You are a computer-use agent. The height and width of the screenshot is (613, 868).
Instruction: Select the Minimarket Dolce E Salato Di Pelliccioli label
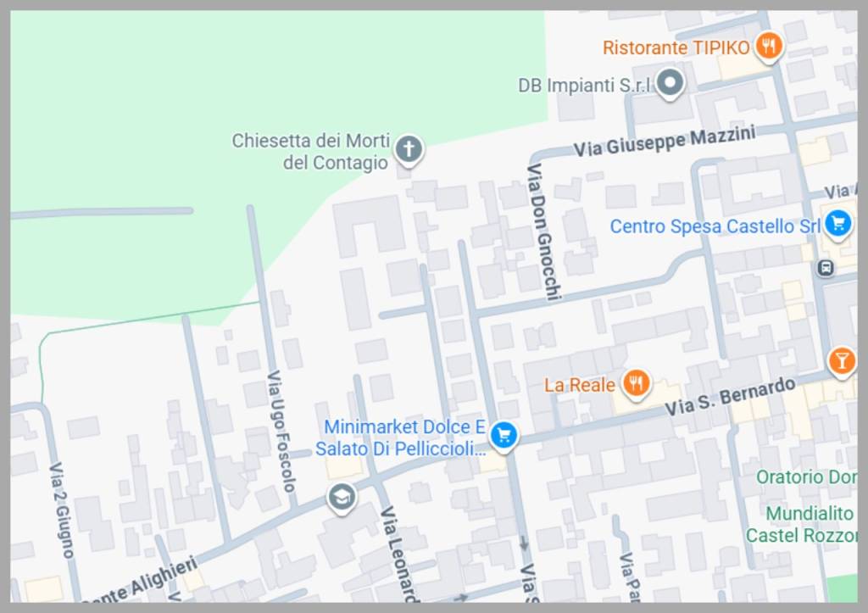(401, 438)
